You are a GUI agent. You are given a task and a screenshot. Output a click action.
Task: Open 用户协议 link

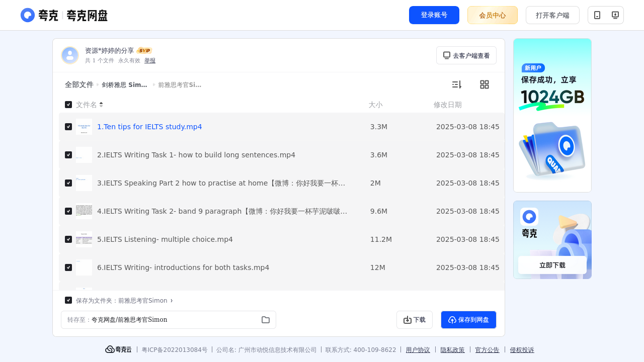tap(418, 350)
